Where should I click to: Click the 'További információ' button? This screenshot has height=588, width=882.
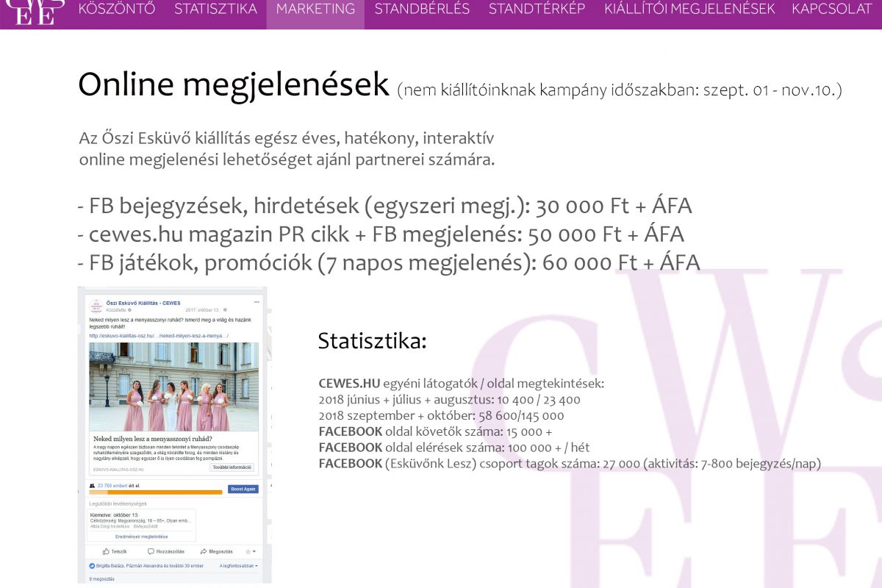click(232, 467)
